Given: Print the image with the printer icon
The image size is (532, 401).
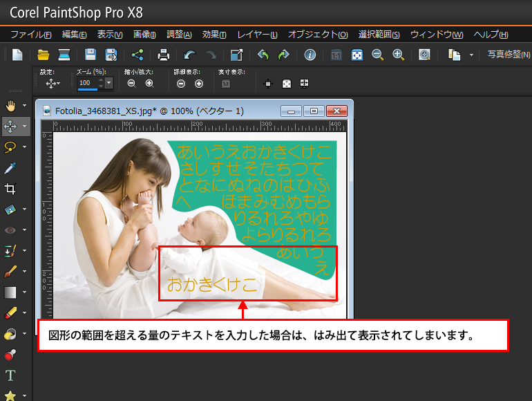Looking at the screenshot, I should click(164, 55).
